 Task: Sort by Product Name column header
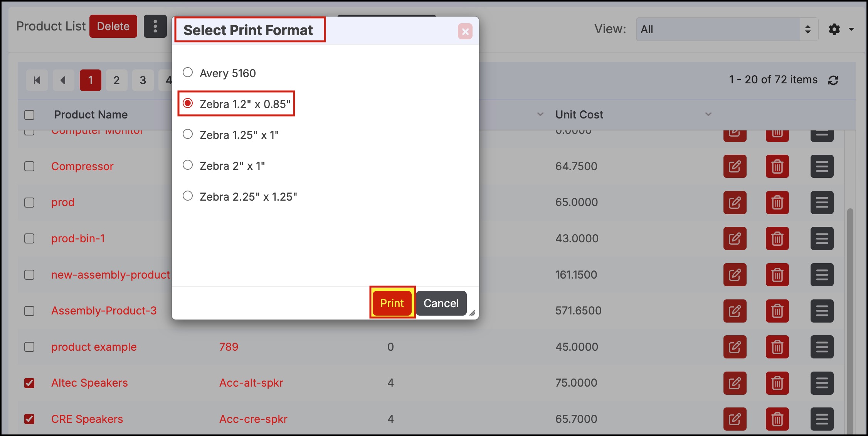coord(91,115)
